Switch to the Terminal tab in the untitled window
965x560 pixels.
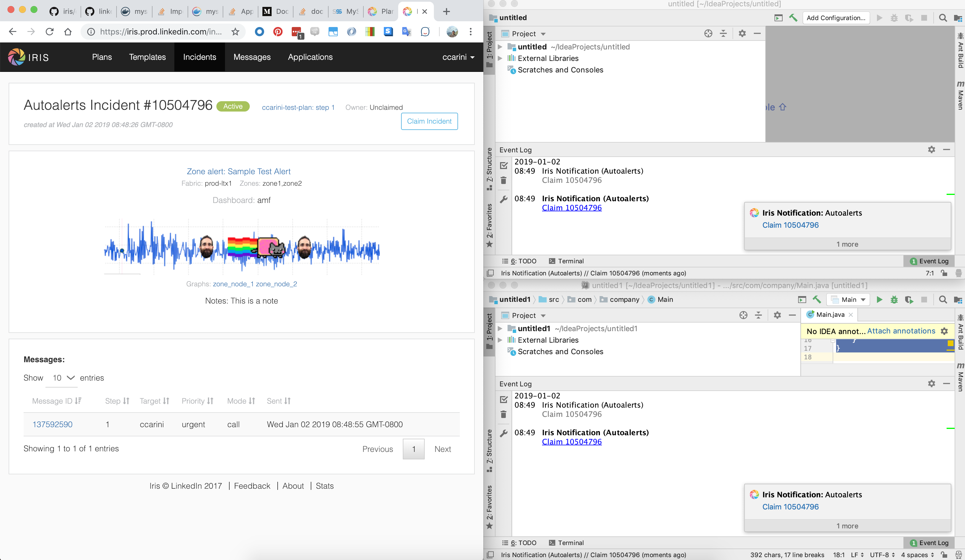click(566, 261)
